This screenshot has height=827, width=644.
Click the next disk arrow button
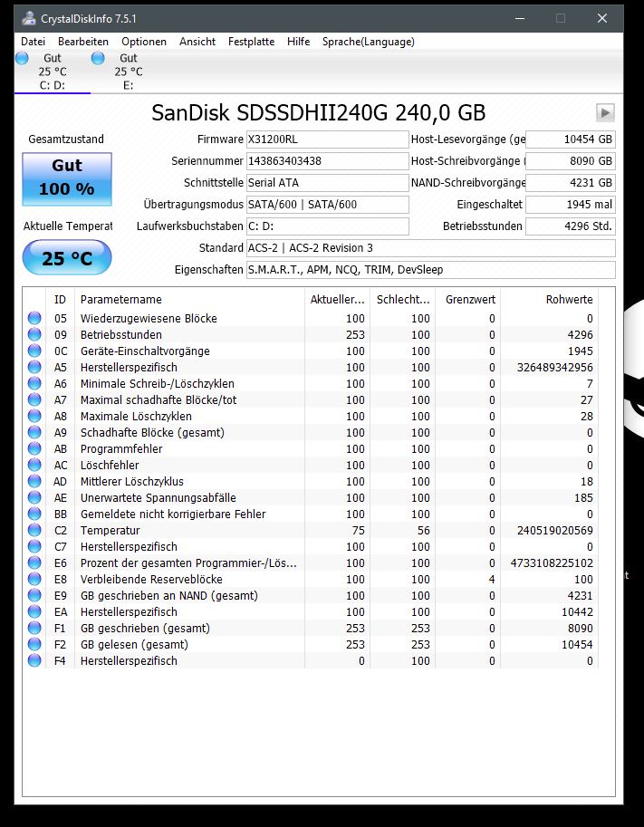click(605, 112)
